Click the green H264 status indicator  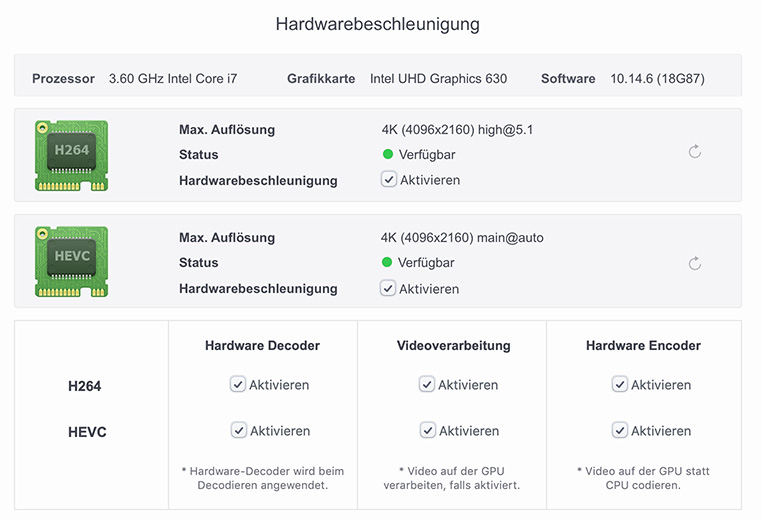click(x=388, y=155)
